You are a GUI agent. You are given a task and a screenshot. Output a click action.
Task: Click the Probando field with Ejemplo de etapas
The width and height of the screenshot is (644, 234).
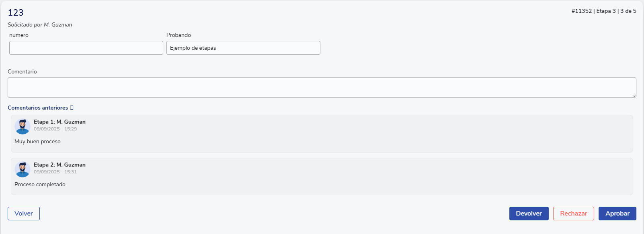click(243, 48)
